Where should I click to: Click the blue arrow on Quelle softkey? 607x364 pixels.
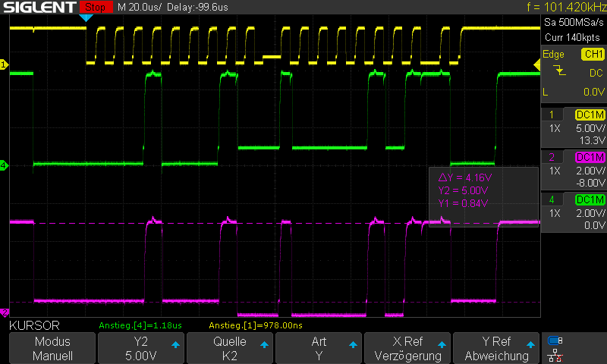pyautogui.click(x=264, y=344)
